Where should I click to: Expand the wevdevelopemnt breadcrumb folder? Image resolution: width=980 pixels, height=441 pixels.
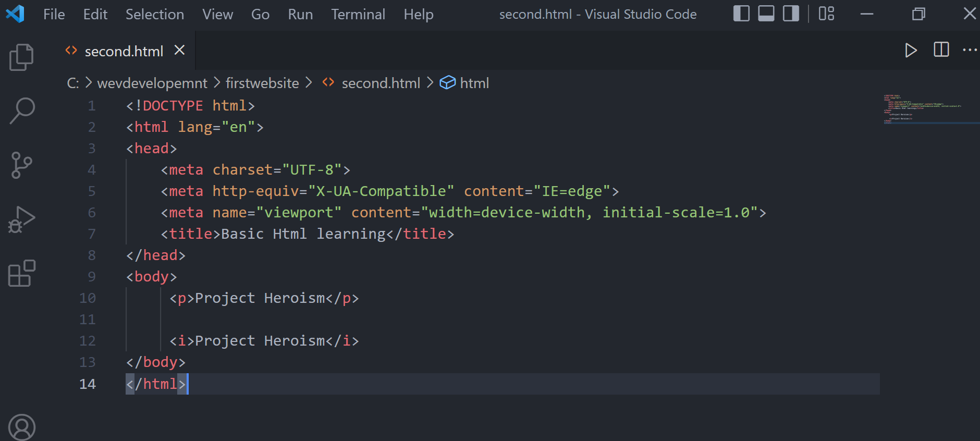(152, 83)
